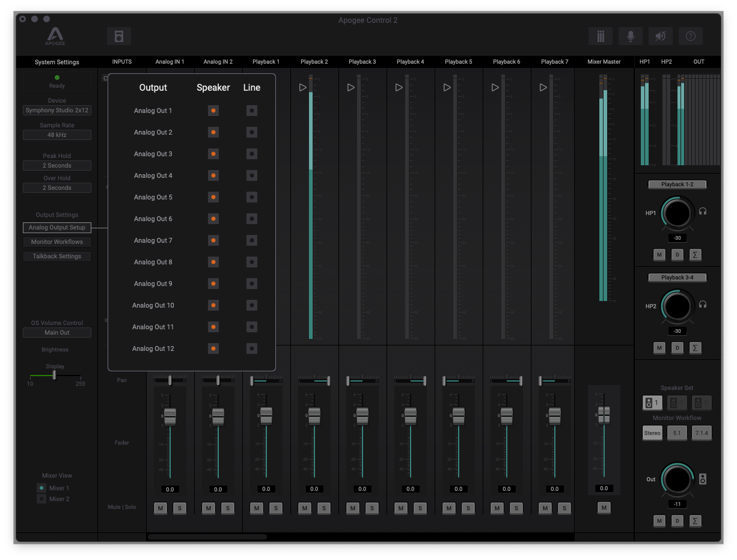Dim the main Out with D button
This screenshot has width=737, height=560.
point(677,521)
